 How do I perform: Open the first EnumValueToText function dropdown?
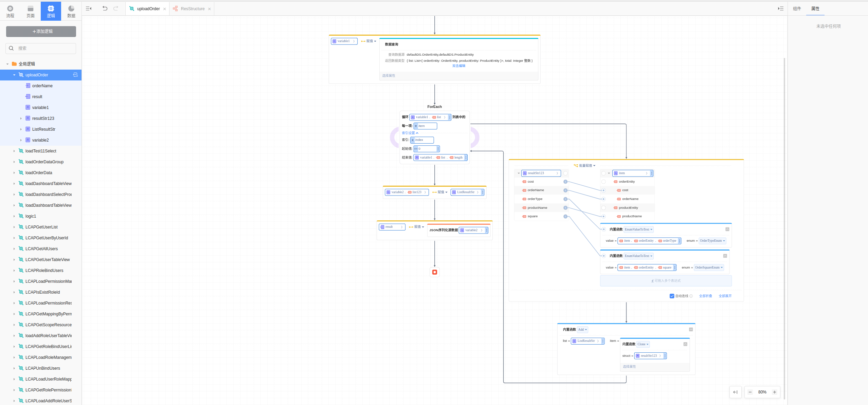pyautogui.click(x=638, y=229)
